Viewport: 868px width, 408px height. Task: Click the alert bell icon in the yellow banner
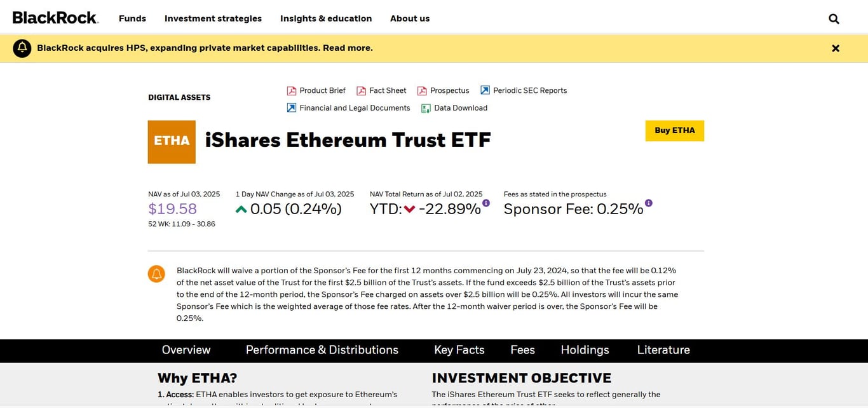[22, 48]
